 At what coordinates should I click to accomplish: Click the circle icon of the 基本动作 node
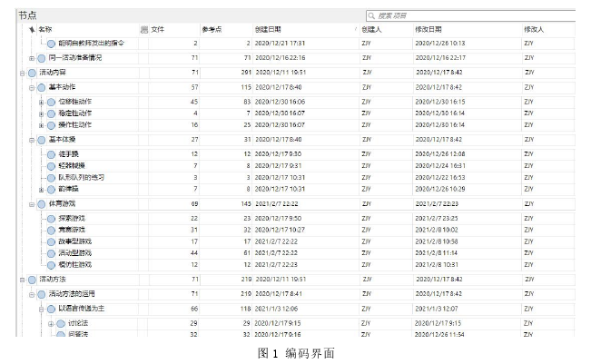coord(42,88)
